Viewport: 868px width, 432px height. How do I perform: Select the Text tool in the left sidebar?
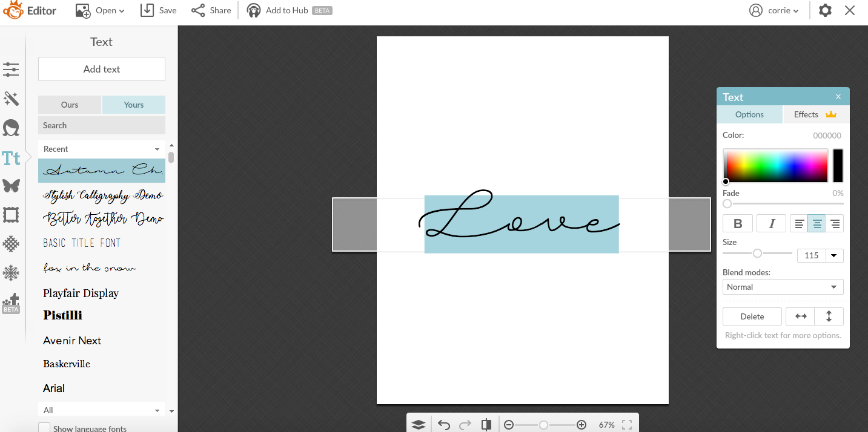tap(11, 158)
